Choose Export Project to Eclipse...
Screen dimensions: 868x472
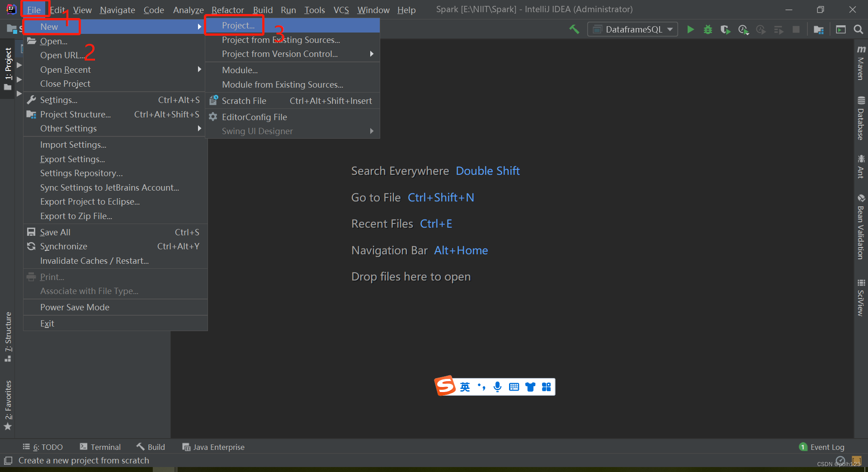pos(115,201)
